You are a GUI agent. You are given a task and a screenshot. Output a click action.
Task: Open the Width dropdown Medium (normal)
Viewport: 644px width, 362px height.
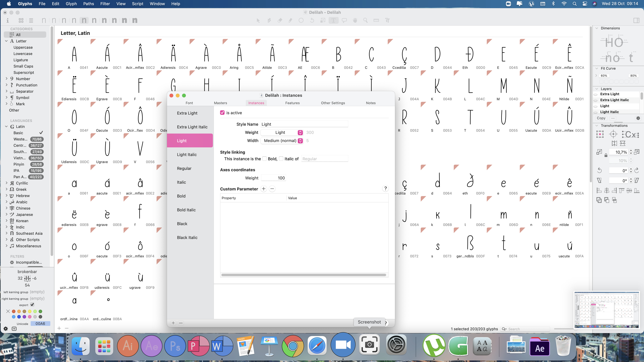tap(282, 141)
